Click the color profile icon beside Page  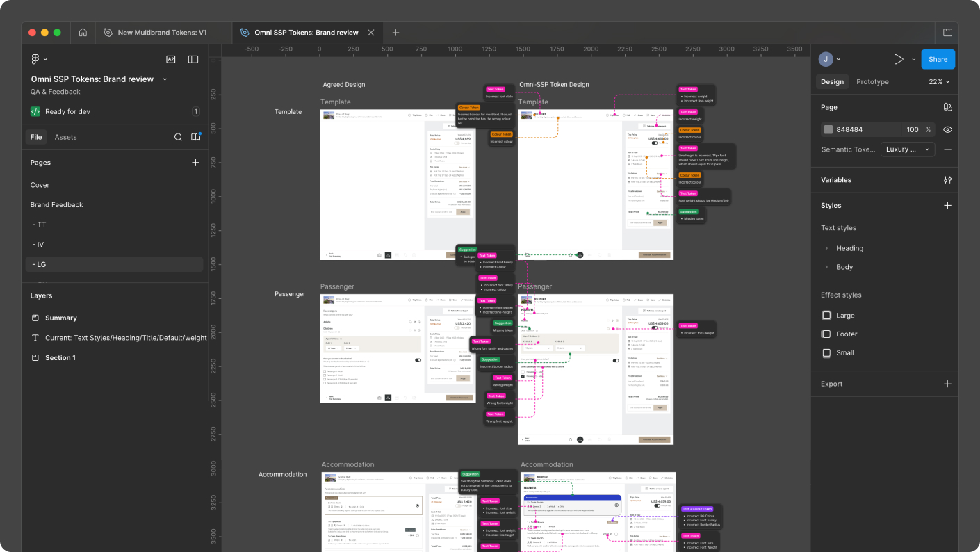947,107
